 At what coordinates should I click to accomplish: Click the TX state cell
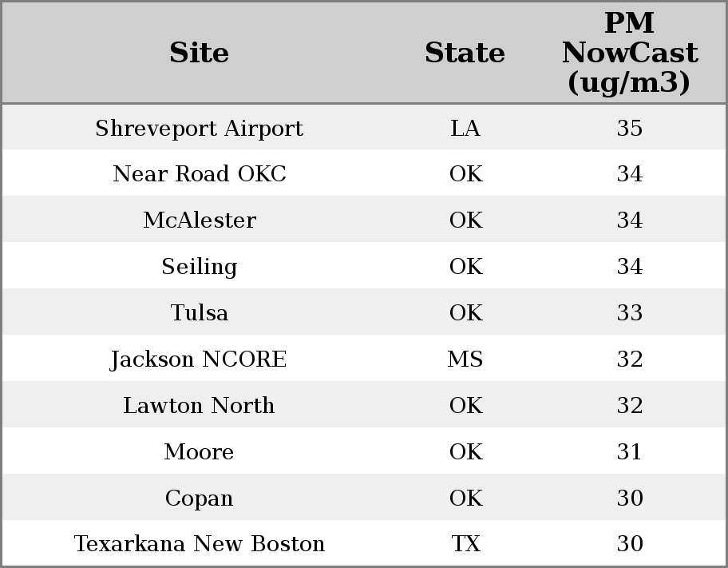point(465,544)
